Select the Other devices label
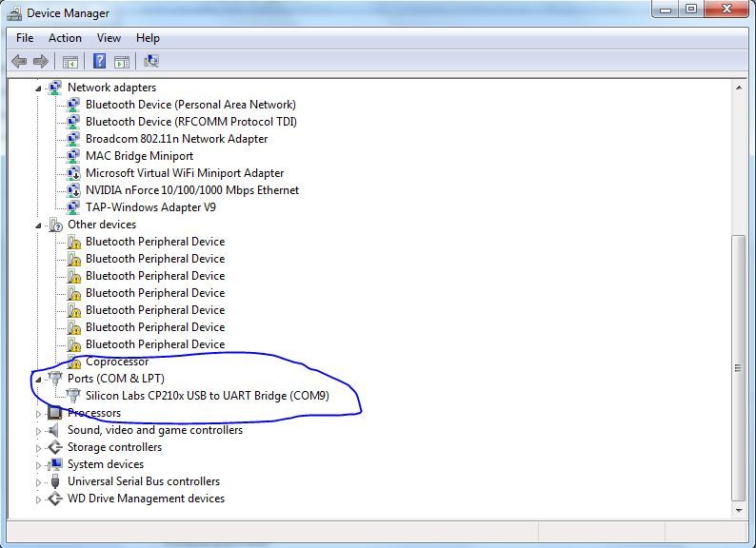The width and height of the screenshot is (756, 548). (102, 225)
